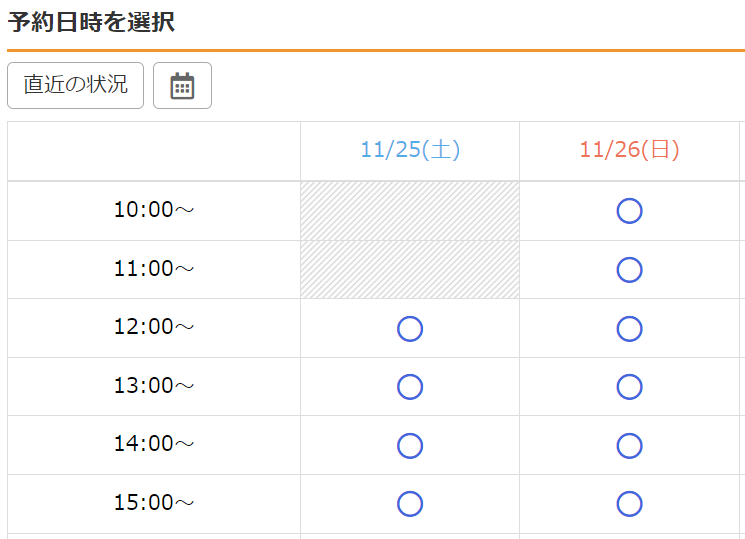Open the calendar date picker icon
Viewport: 745px width, 539px height.
click(182, 86)
